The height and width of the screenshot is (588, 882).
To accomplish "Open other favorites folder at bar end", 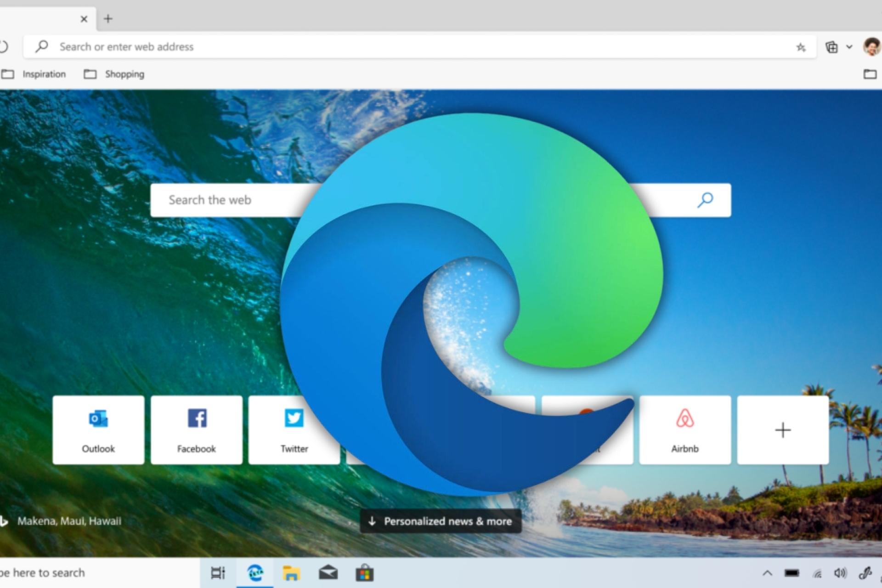I will click(x=870, y=74).
